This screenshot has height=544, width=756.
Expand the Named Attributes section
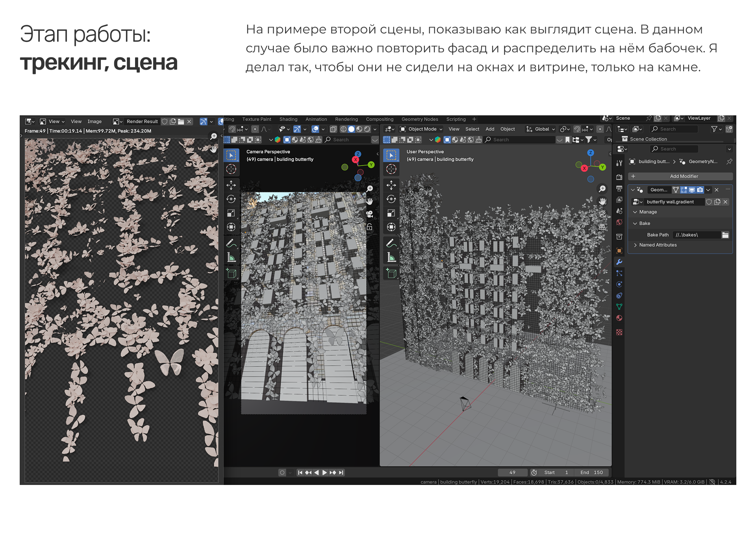click(658, 245)
